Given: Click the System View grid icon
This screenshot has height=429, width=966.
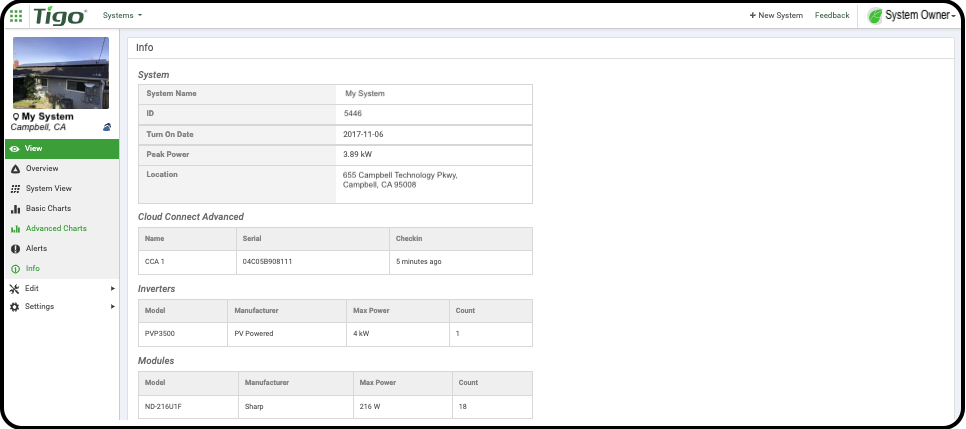Looking at the screenshot, I should point(15,189).
